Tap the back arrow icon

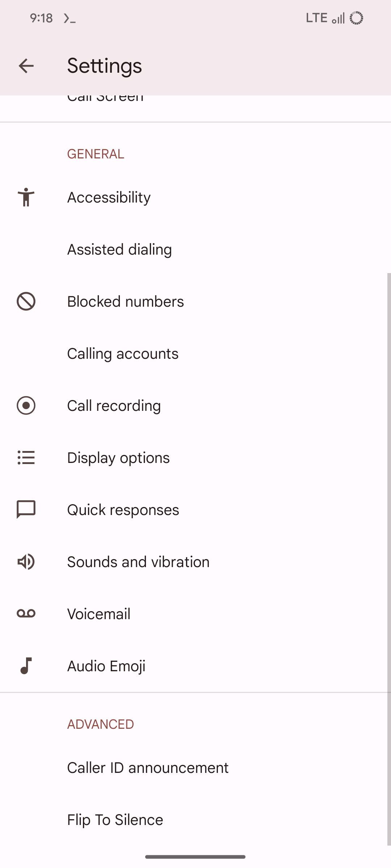[26, 66]
